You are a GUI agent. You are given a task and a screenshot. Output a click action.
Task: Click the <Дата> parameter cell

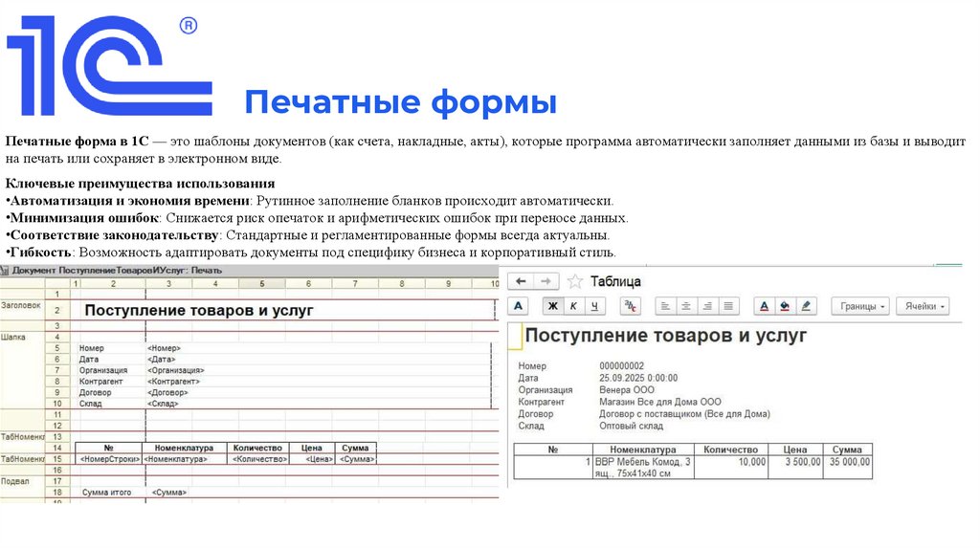[161, 360]
